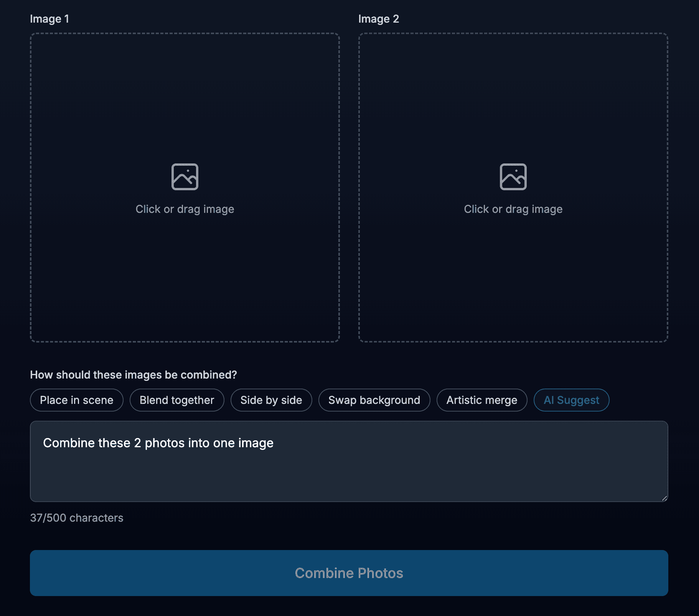Choose the Artistic merge option

click(481, 400)
